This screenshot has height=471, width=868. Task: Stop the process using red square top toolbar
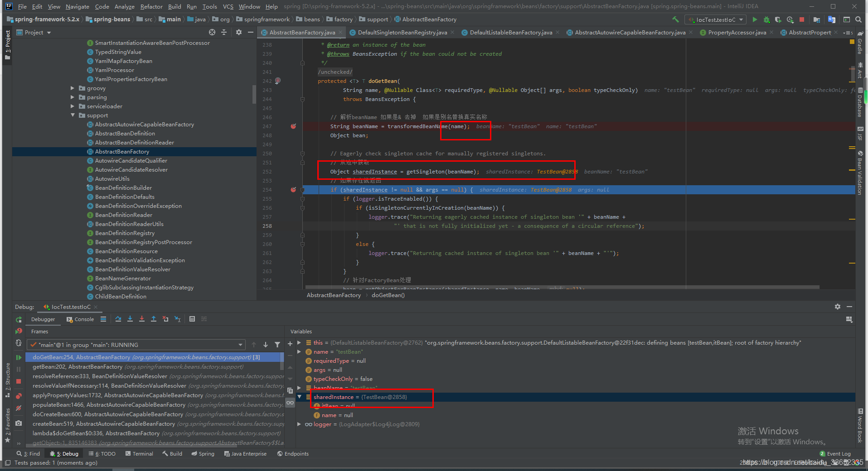click(x=802, y=19)
